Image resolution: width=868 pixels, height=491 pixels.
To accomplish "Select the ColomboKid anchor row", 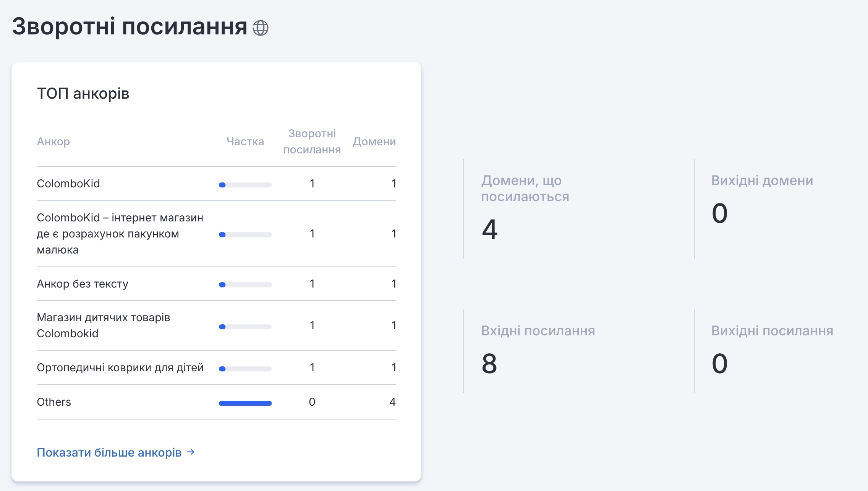I will tap(68, 184).
